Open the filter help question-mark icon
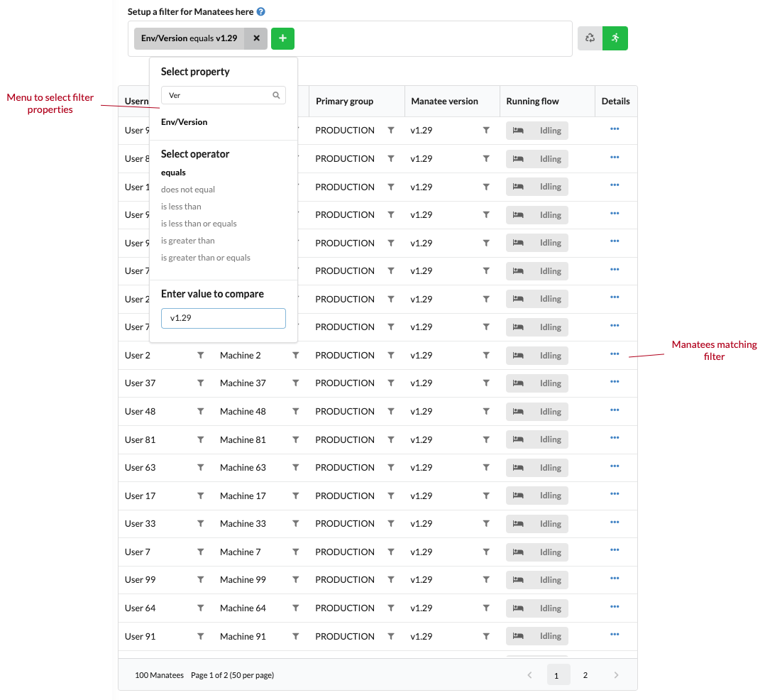 [x=261, y=12]
